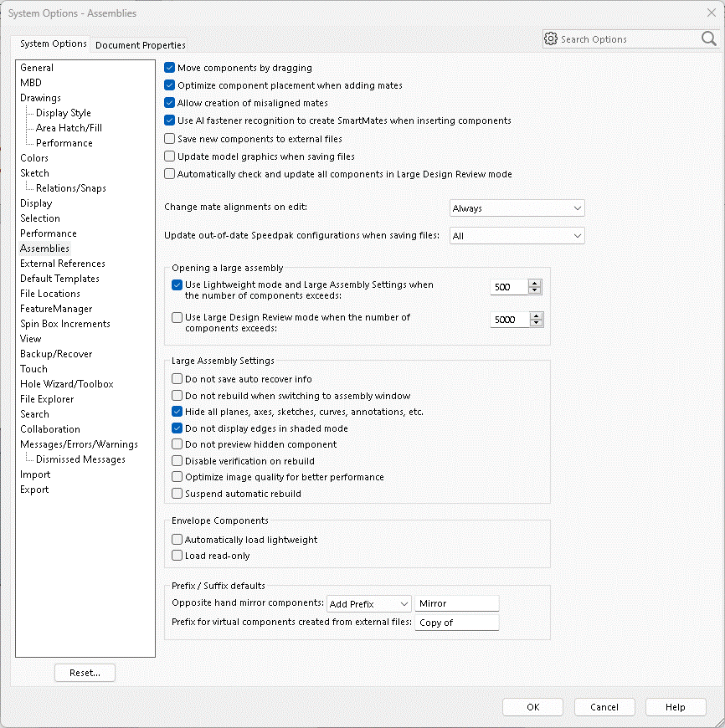Enable Use Large Design Review mode checkbox
This screenshot has height=728, width=725.
tap(177, 318)
